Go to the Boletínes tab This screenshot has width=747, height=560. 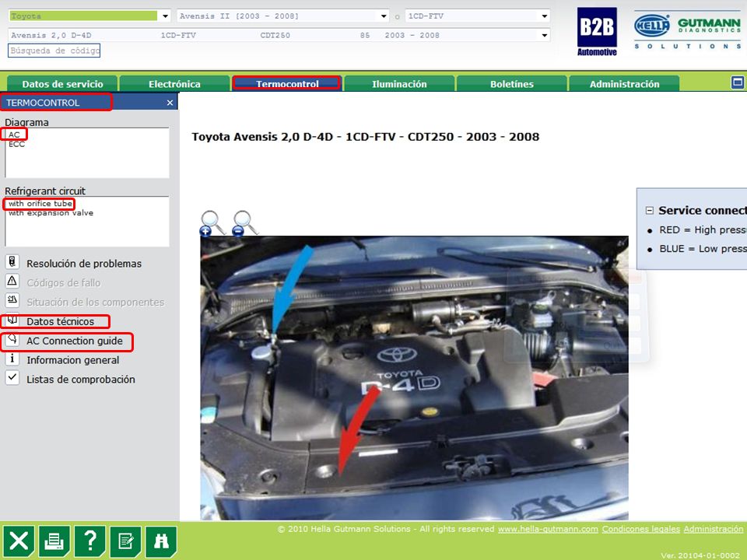point(512,84)
